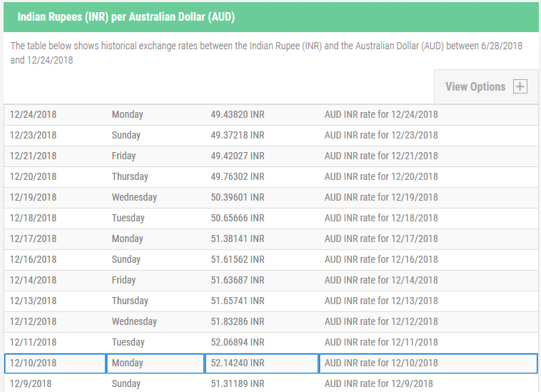Open AUD INR rate for 12/17/2018 link
This screenshot has width=541, height=392.
(381, 238)
